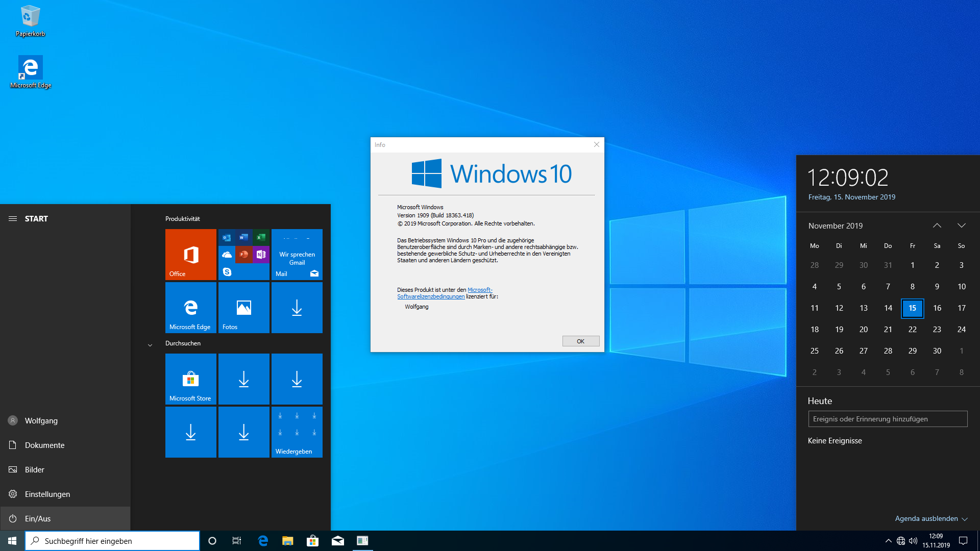Image resolution: width=980 pixels, height=551 pixels.
Task: Go to previous month in calendar
Action: (x=937, y=226)
